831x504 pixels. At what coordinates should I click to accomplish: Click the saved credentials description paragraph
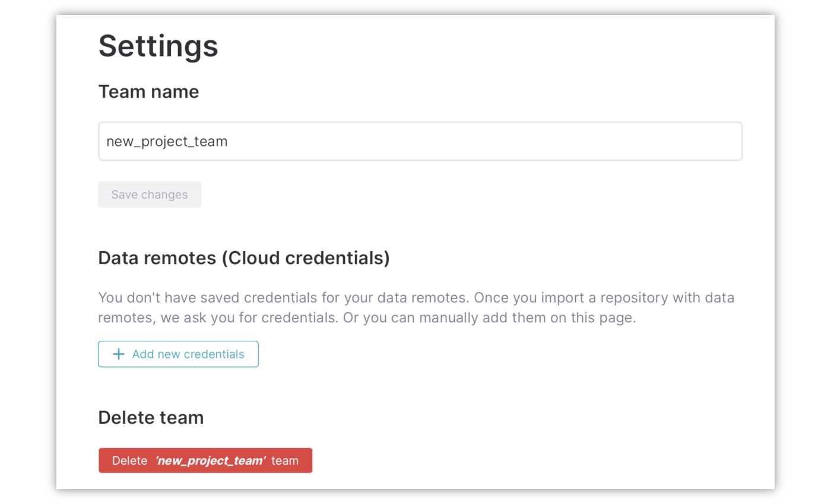pyautogui.click(x=415, y=308)
